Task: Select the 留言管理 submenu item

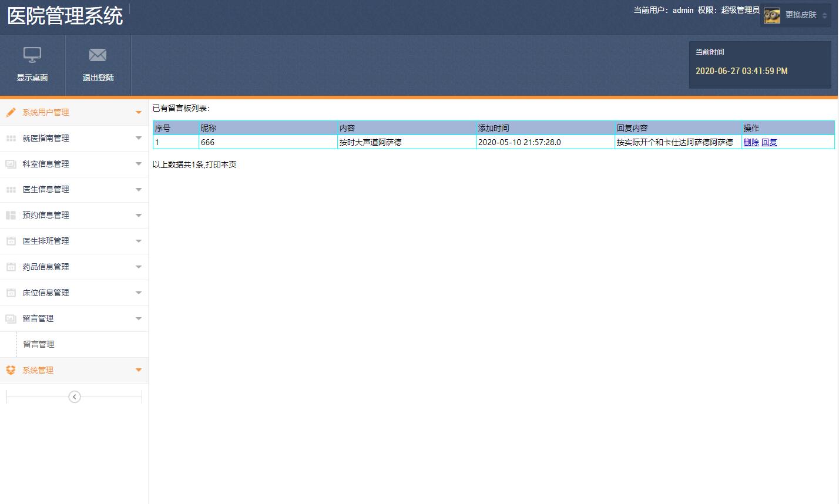Action: pos(39,344)
